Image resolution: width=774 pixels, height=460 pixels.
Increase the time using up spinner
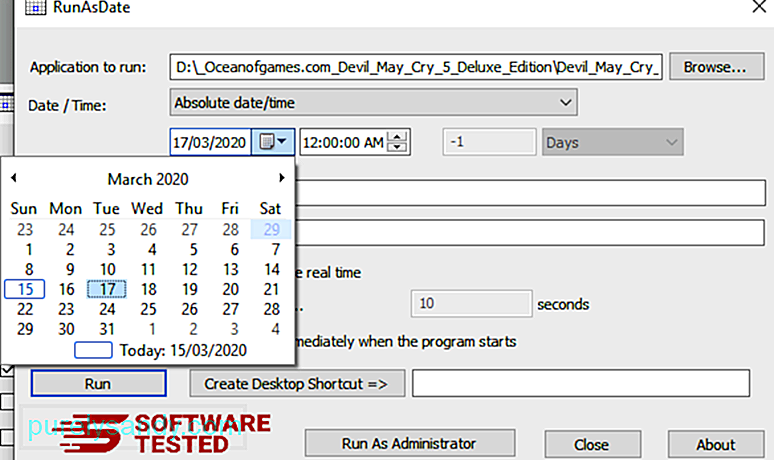tap(397, 137)
